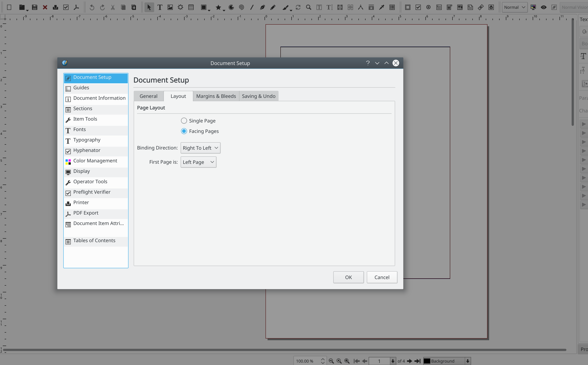Select the Bezier Curve pen tool
Viewport: 588px width, 365px height.
click(262, 7)
